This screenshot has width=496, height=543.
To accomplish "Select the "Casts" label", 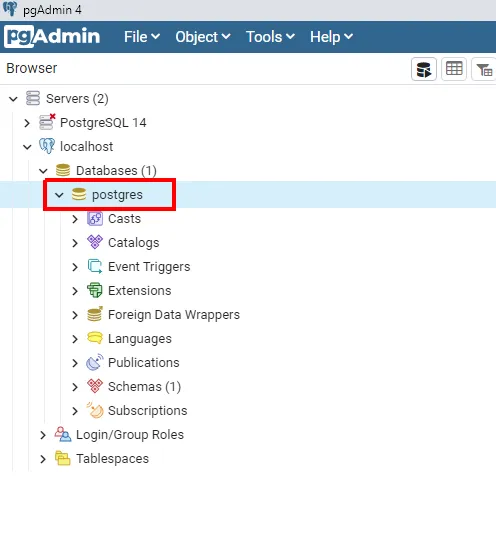I will click(124, 219).
